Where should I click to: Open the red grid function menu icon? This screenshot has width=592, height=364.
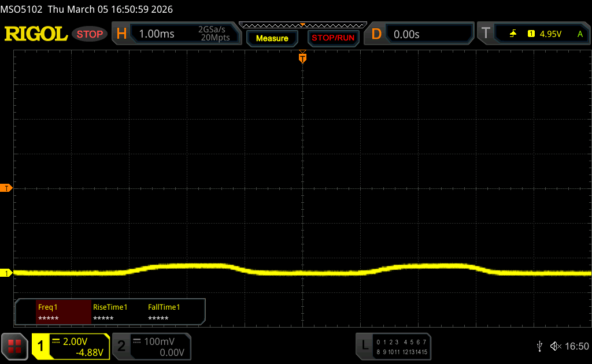pyautogui.click(x=14, y=346)
